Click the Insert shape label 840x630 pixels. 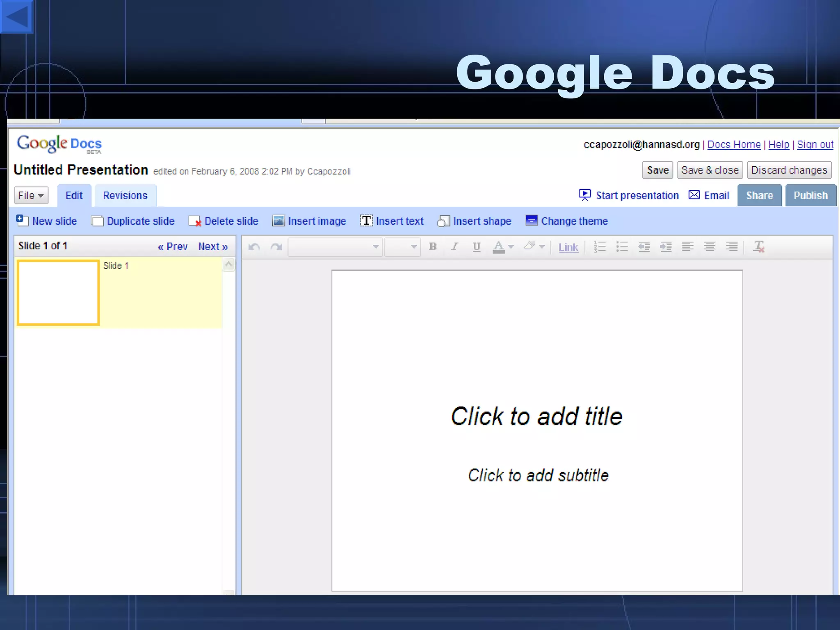coord(482,221)
